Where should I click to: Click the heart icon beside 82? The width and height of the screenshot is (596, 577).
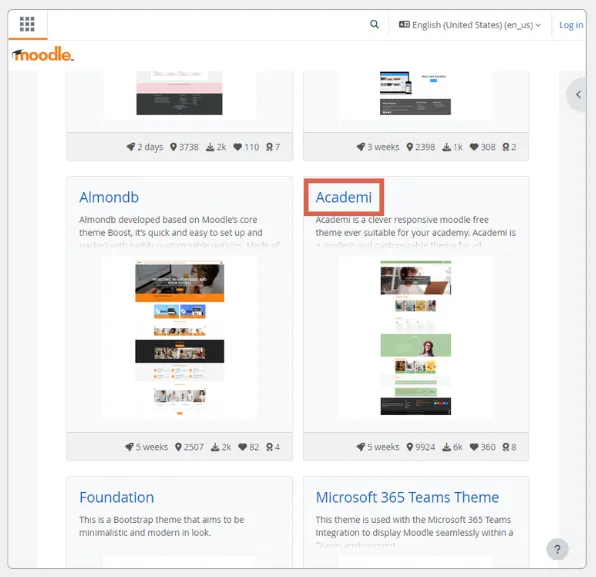[x=243, y=447]
